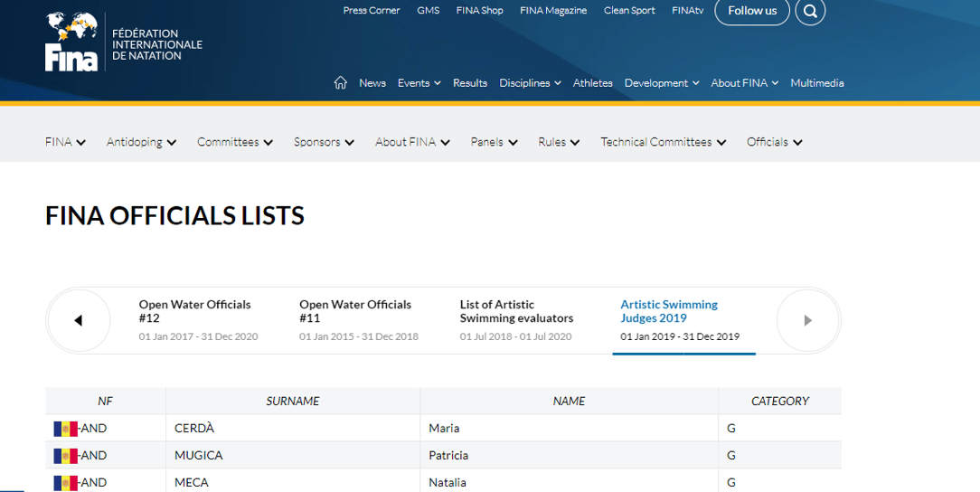The image size is (980, 492).
Task: Open the search magnifier icon
Action: pyautogui.click(x=810, y=11)
